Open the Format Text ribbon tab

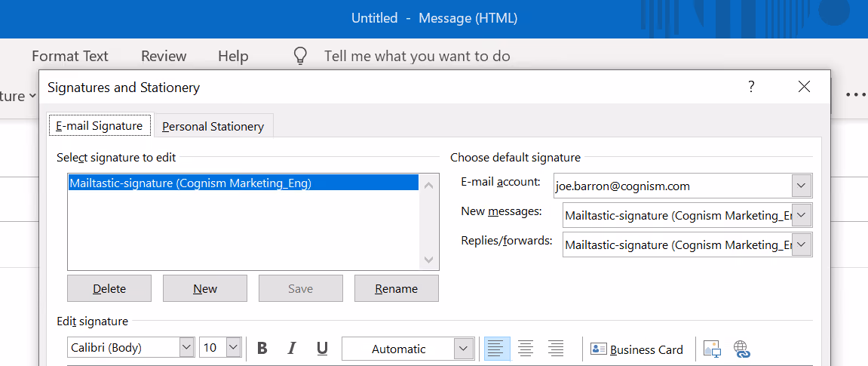70,56
